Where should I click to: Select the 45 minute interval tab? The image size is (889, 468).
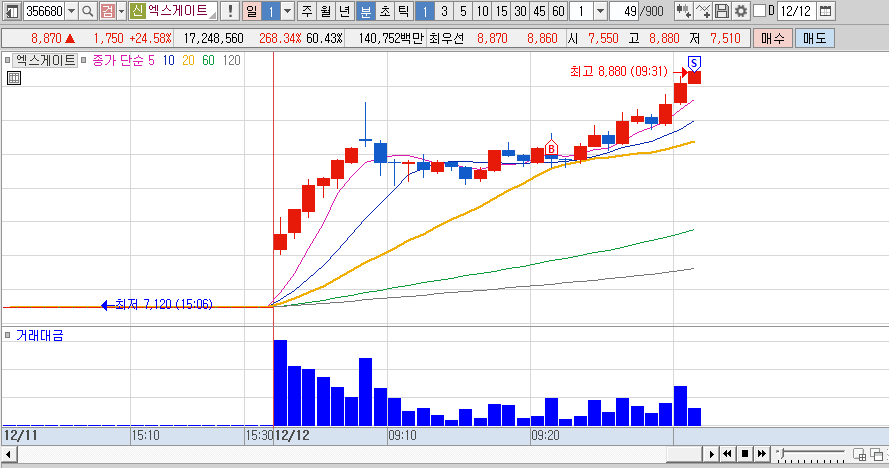[x=540, y=11]
